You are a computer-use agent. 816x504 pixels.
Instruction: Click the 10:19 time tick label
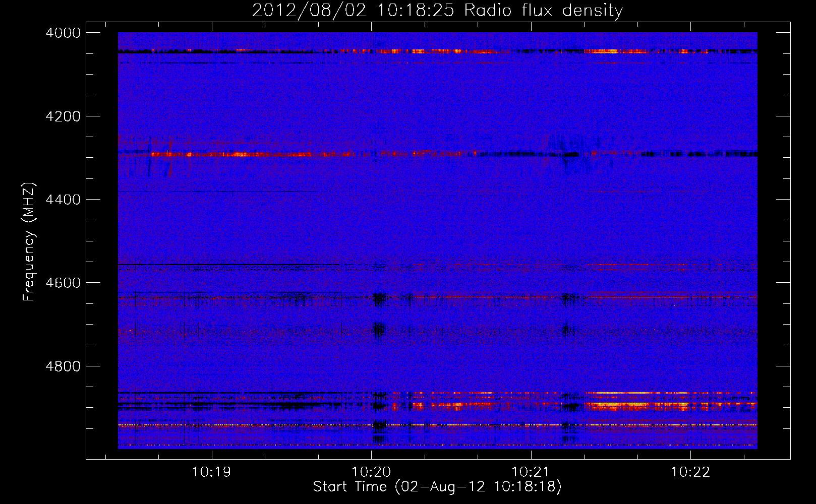(x=211, y=472)
